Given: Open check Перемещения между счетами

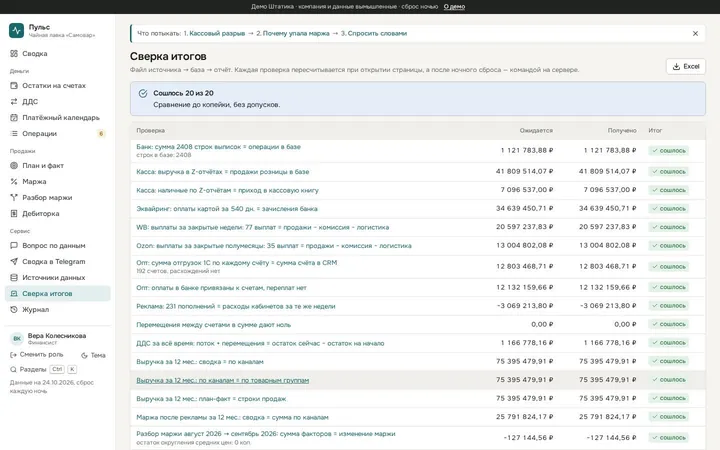Looking at the screenshot, I should pos(214,325).
